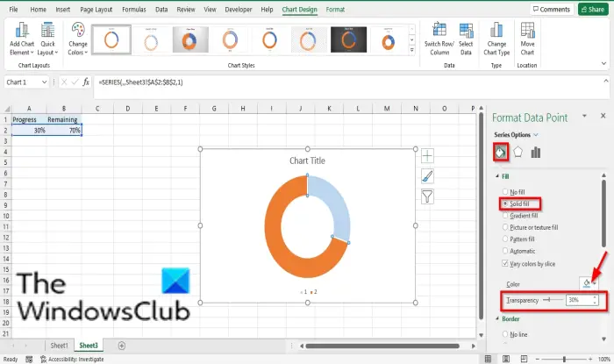The width and height of the screenshot is (614, 364).
Task: Click Accessibility: Investigate status item
Action: coord(73,360)
